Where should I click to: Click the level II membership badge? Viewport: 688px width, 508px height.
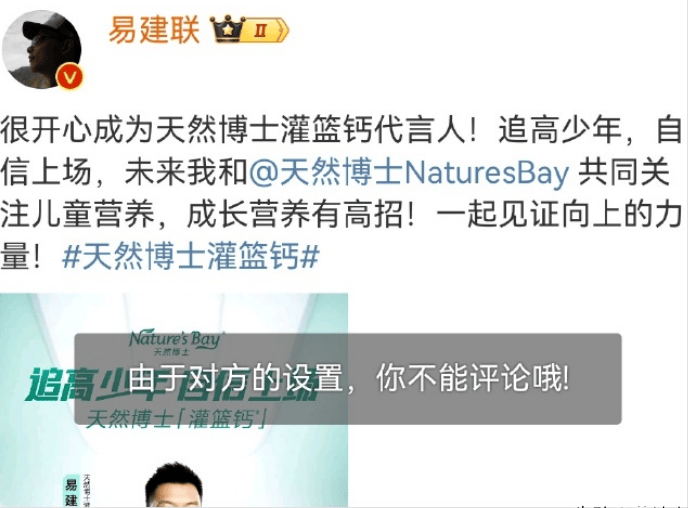(x=266, y=31)
